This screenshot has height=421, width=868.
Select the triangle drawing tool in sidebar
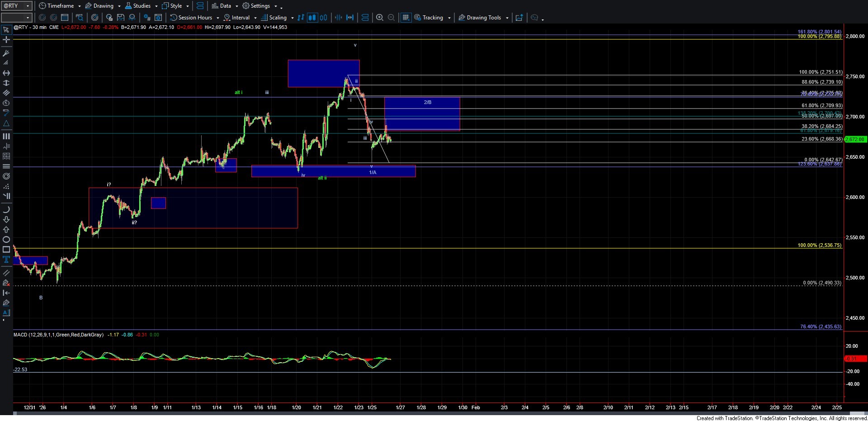[x=6, y=123]
